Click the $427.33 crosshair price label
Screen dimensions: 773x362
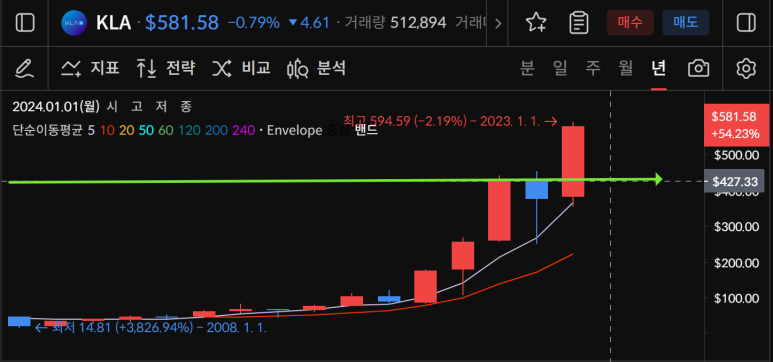735,181
